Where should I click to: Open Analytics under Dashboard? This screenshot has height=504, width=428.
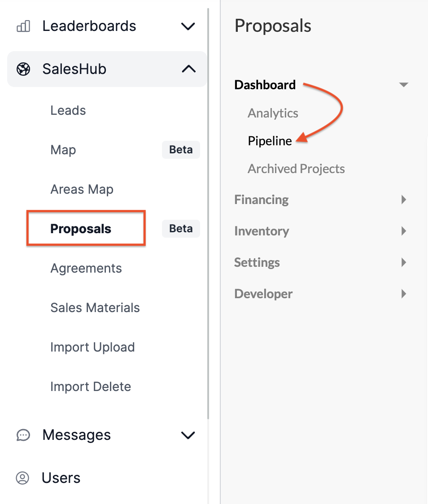tap(273, 113)
